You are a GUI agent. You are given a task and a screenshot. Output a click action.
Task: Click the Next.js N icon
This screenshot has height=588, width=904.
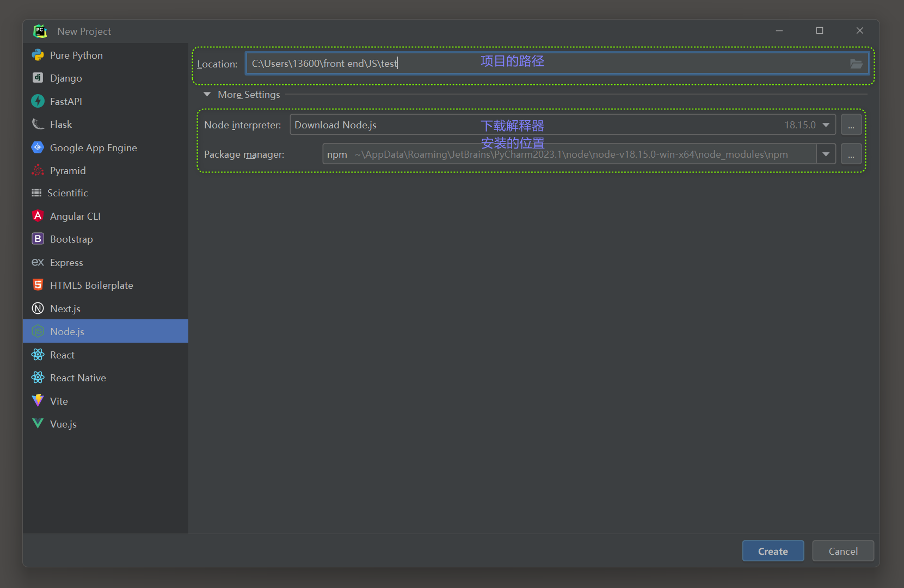38,308
